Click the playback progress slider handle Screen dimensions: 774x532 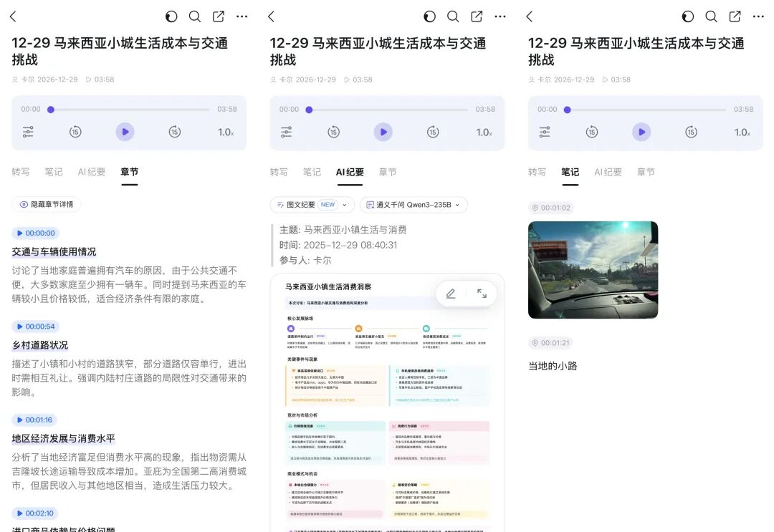click(x=50, y=110)
